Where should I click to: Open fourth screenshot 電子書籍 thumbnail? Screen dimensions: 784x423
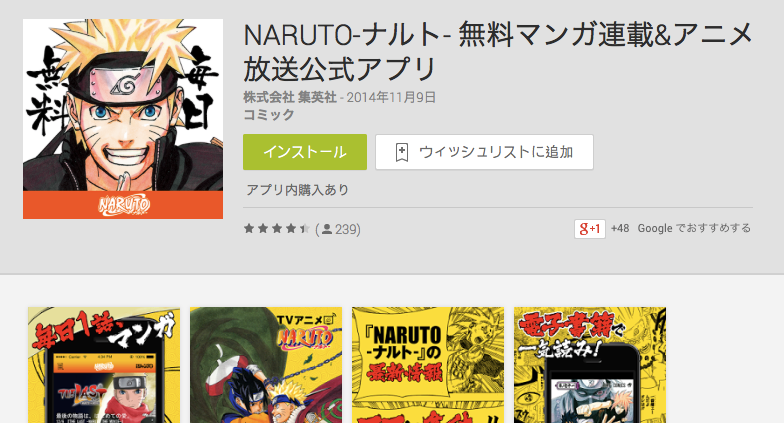coord(590,365)
